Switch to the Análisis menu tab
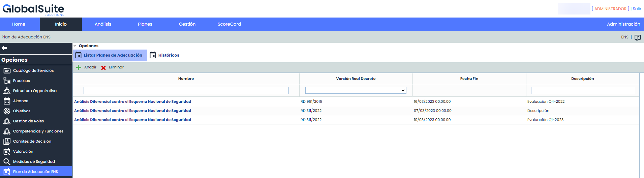 tap(103, 24)
